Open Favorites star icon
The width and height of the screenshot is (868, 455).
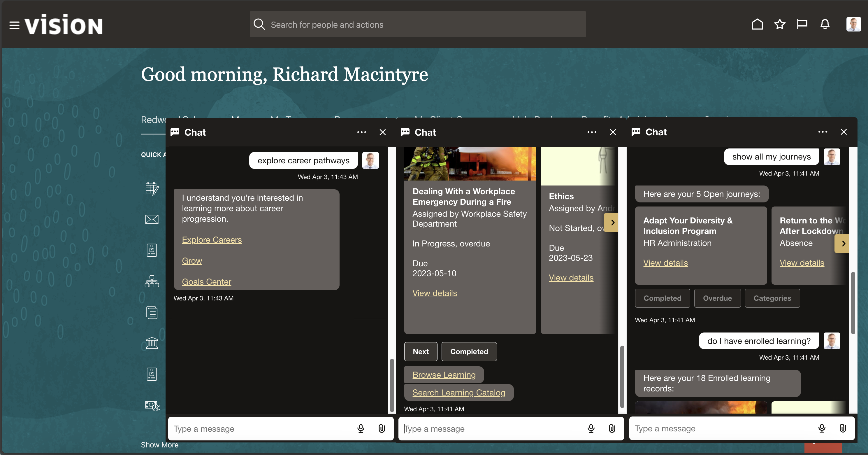point(779,24)
